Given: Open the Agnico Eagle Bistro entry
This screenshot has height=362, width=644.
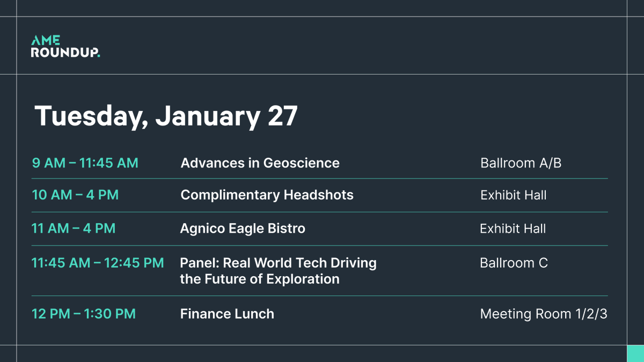Looking at the screenshot, I should point(243,228).
